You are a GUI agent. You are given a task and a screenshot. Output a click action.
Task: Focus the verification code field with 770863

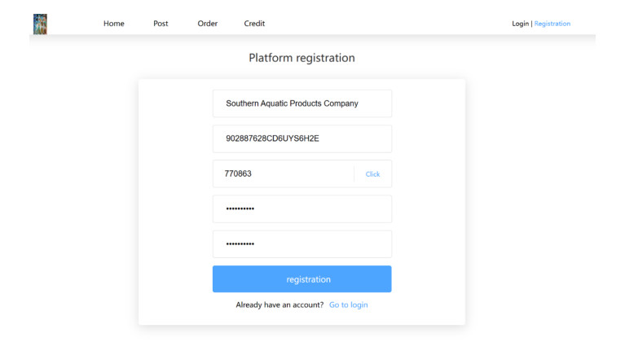tap(281, 174)
